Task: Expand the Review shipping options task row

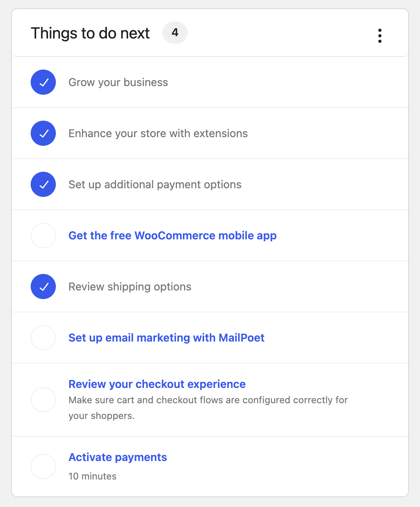Action: [130, 287]
